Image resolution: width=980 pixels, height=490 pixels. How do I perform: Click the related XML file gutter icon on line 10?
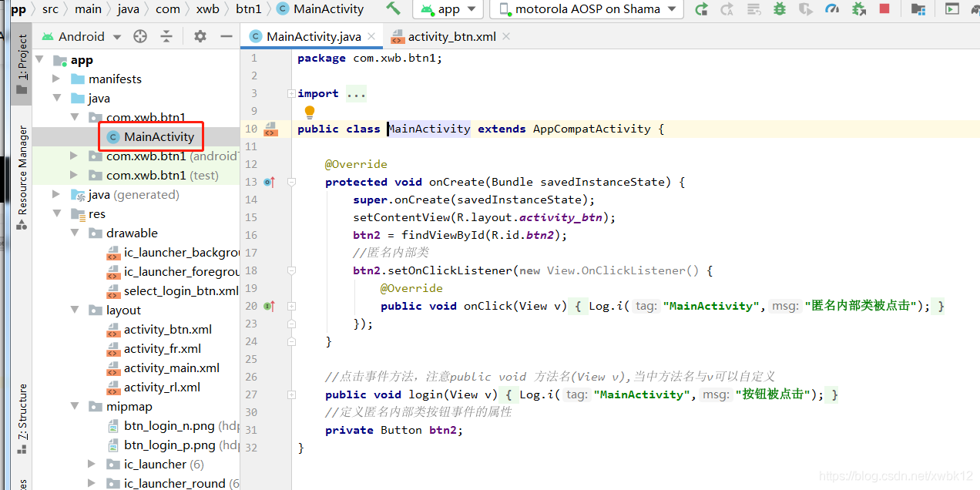click(x=270, y=129)
